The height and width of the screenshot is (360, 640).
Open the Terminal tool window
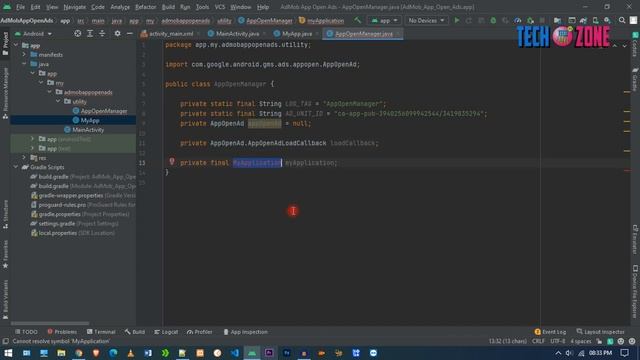pos(101,332)
